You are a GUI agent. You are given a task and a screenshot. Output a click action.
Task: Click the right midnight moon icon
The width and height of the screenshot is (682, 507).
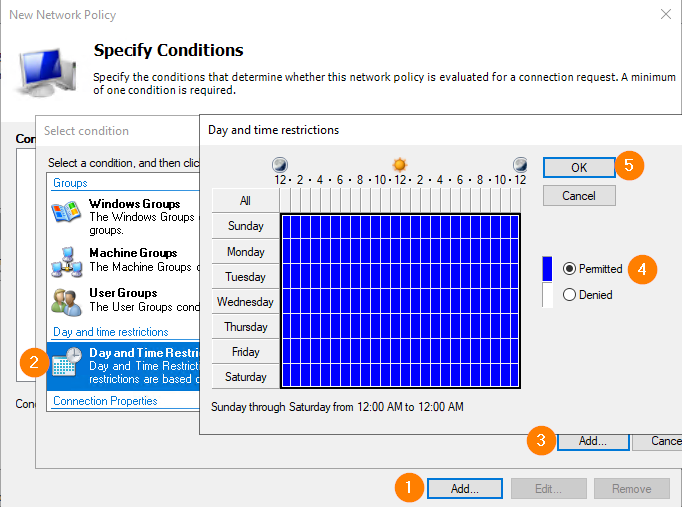[520, 164]
